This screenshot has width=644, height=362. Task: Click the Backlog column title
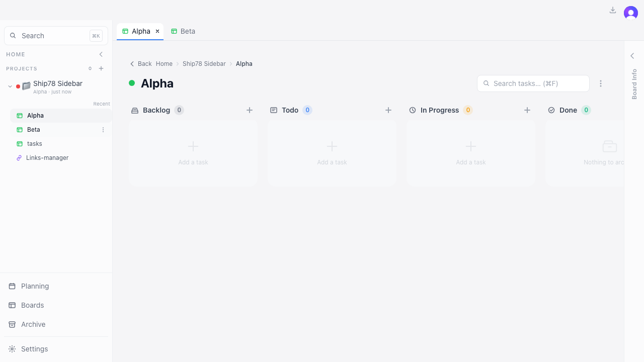click(156, 110)
